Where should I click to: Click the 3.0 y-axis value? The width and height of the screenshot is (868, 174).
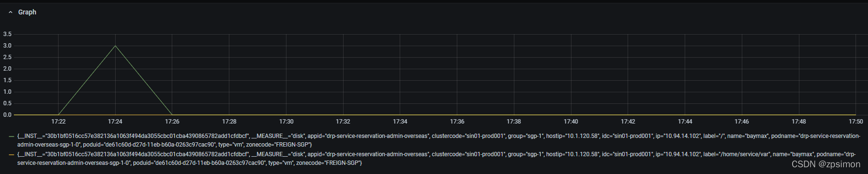[7, 46]
